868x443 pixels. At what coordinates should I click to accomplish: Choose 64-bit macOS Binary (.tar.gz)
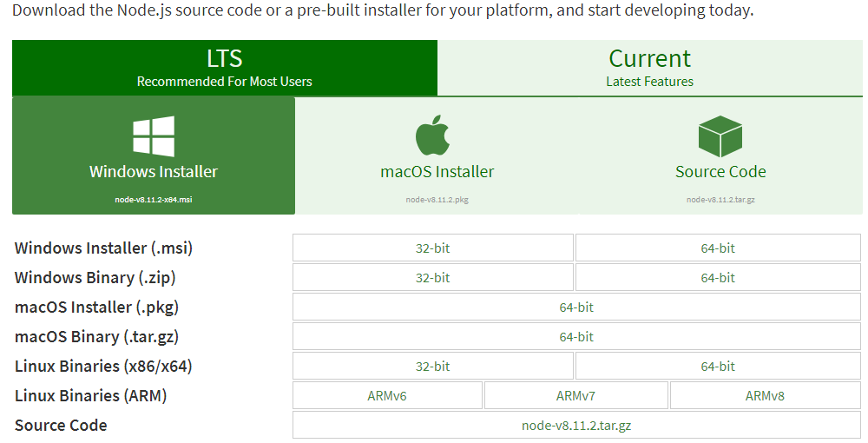coord(577,337)
